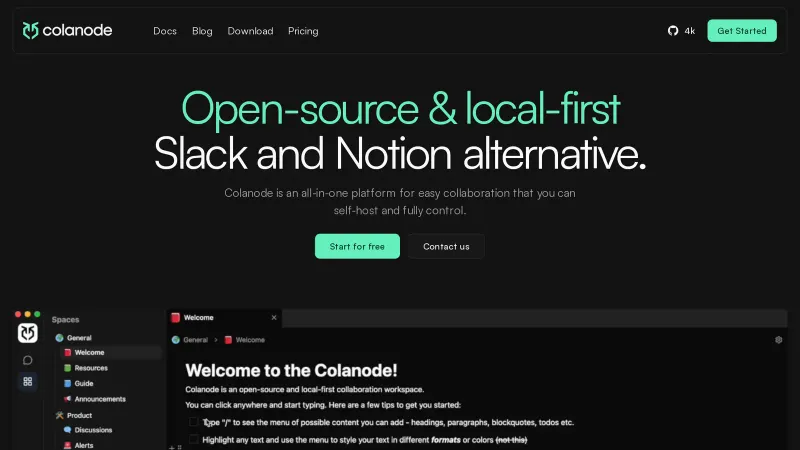The image size is (800, 450).
Task: Open the settings gear on Welcome page
Action: [779, 340]
